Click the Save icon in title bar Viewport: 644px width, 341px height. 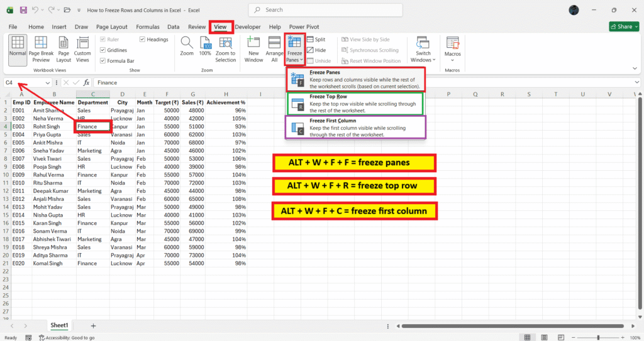(23, 10)
